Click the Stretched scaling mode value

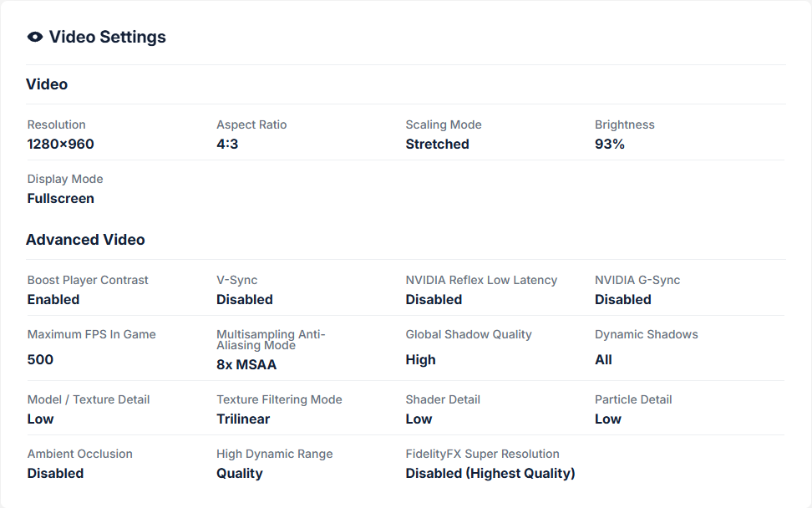click(x=437, y=144)
